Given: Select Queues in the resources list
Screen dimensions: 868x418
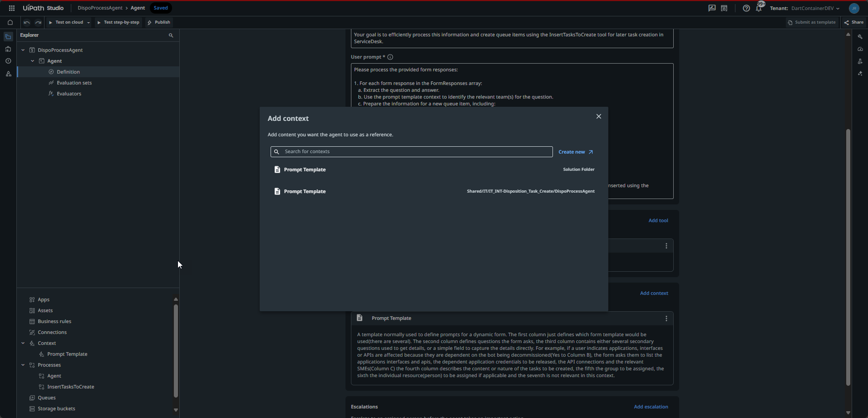Looking at the screenshot, I should pos(46,398).
